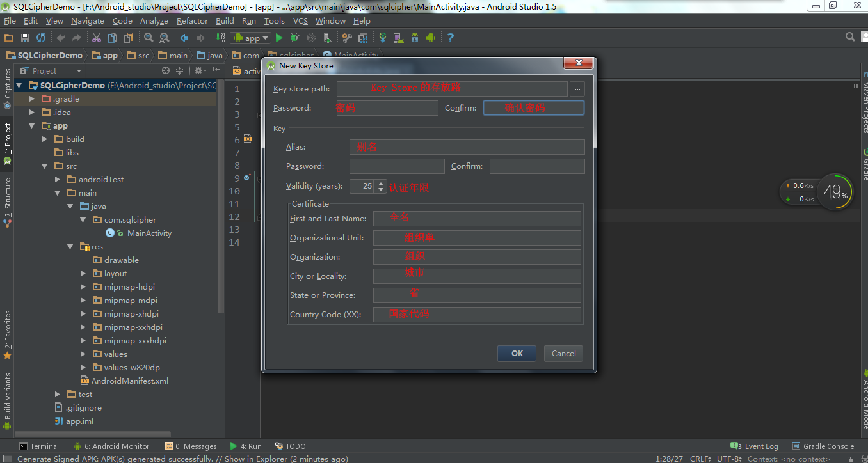Expand the .gradle folder
Viewport: 868px width, 463px height.
coord(32,99)
